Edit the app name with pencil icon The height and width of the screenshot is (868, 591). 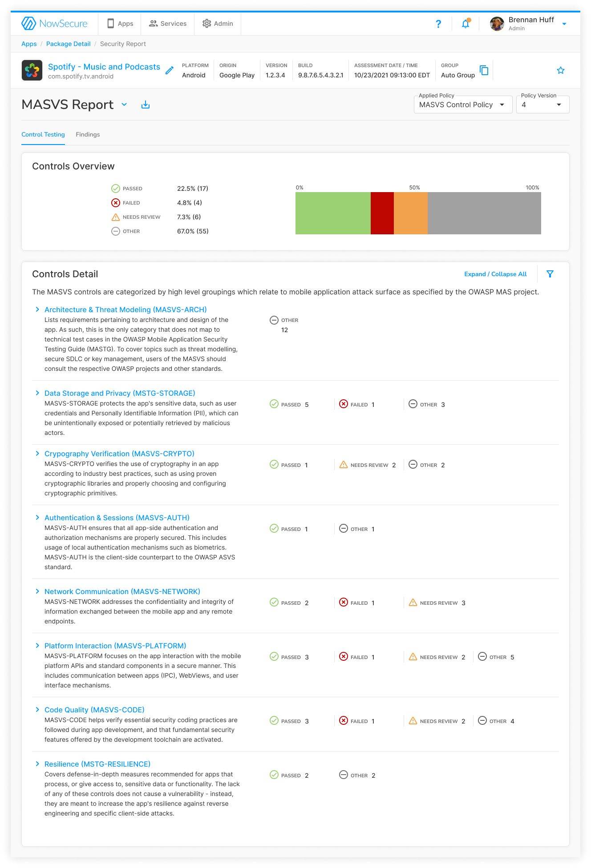point(170,70)
